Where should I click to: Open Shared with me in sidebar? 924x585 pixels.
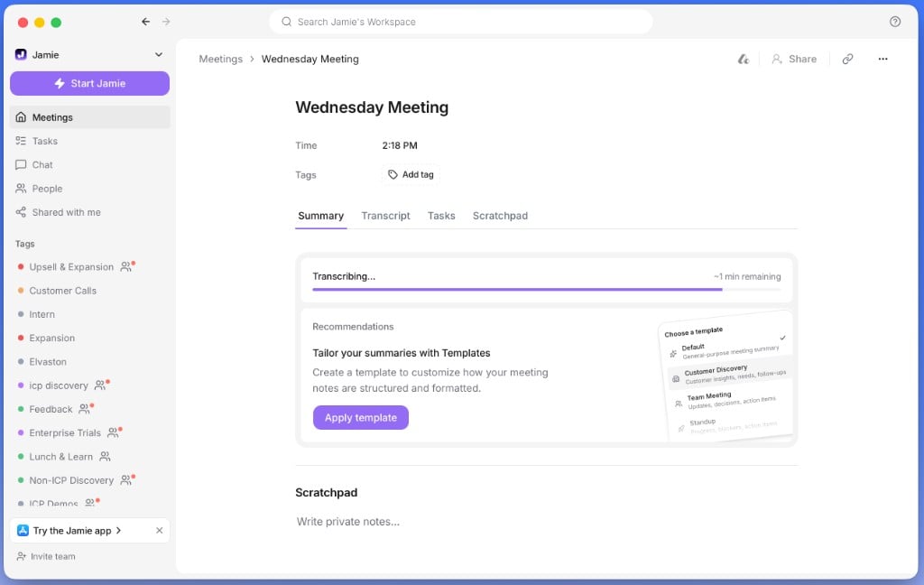89,212
